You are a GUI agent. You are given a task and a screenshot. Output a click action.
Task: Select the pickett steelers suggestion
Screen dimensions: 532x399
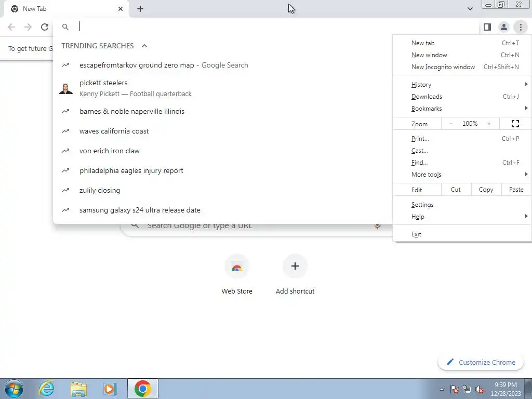point(222,88)
